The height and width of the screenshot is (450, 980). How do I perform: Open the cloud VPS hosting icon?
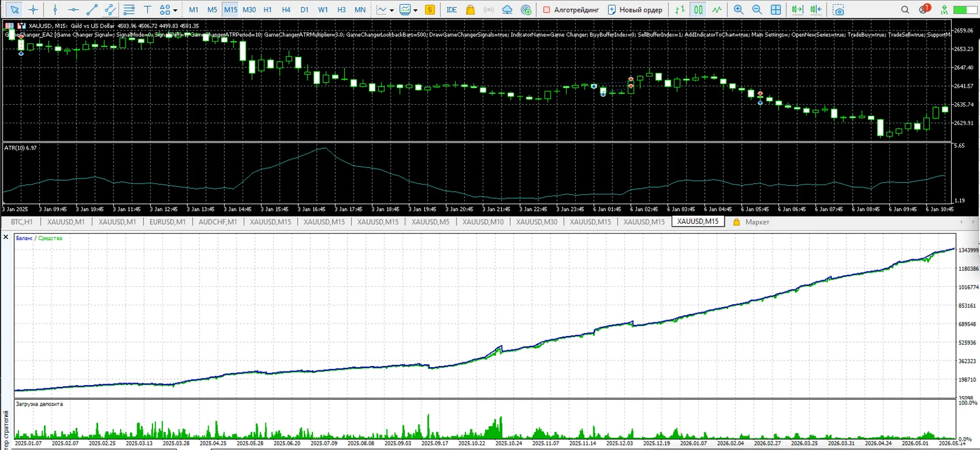pos(507,10)
